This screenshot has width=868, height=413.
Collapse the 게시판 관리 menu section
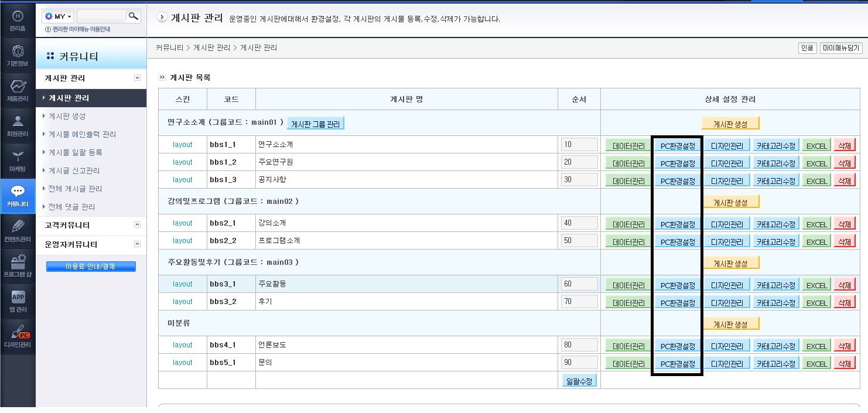pos(137,78)
